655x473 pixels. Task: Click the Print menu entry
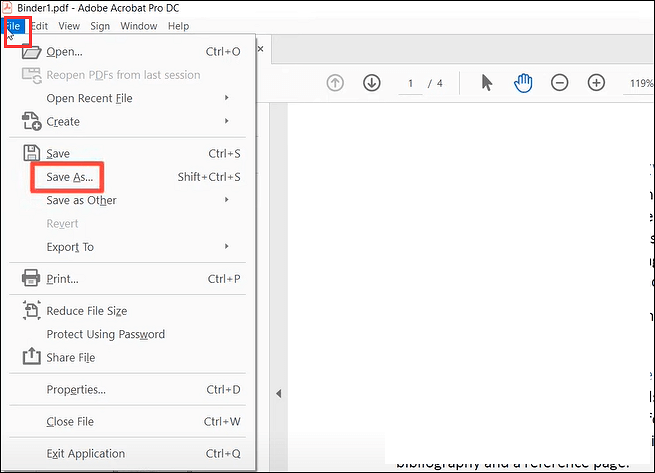click(x=62, y=279)
